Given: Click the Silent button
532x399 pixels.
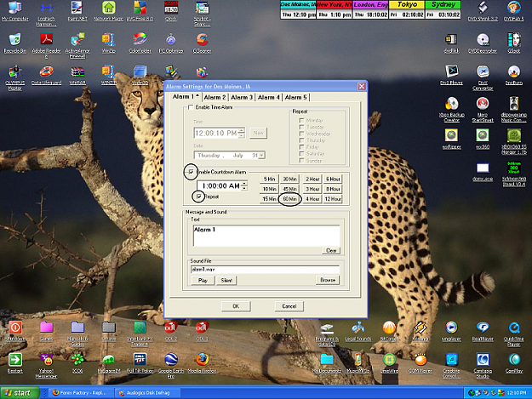Looking at the screenshot, I should (x=226, y=281).
